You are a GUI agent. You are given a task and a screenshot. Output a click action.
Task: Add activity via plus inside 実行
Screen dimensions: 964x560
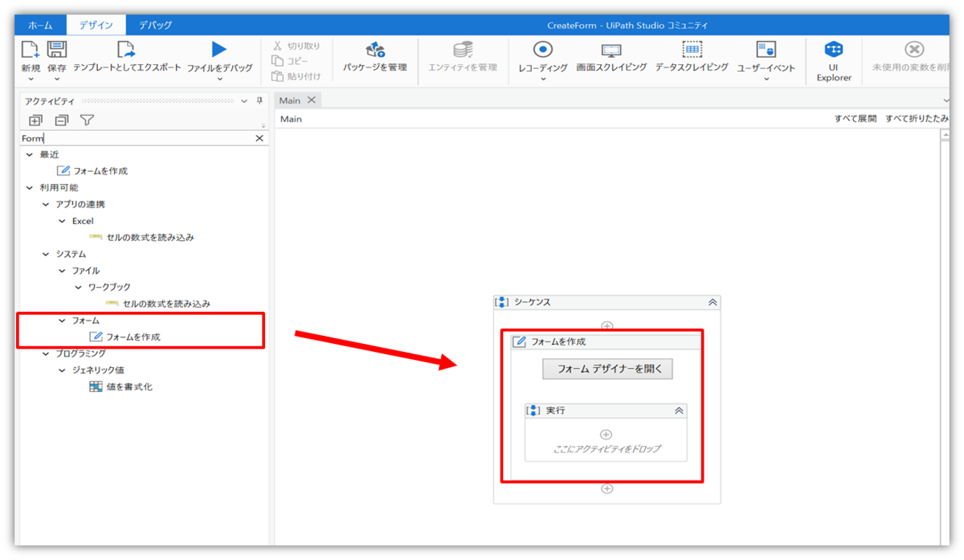pyautogui.click(x=607, y=435)
